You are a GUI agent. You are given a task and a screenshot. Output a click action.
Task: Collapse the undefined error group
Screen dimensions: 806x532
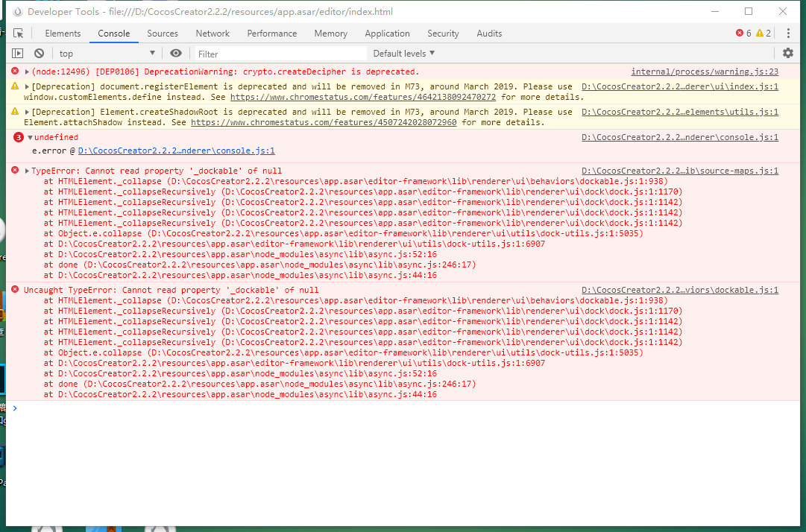tap(31, 138)
